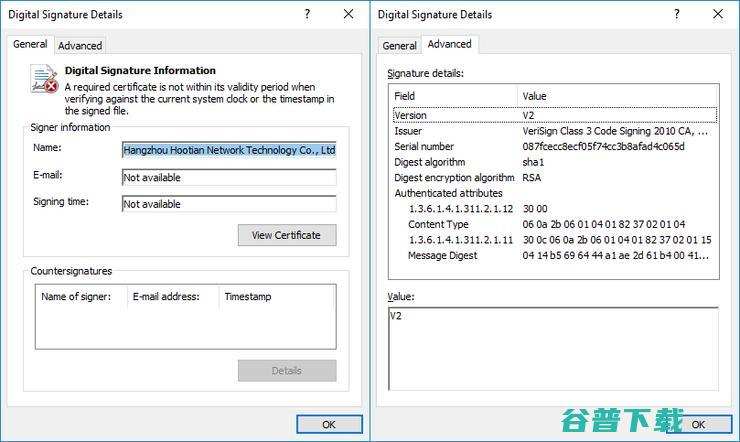
Task: Click the Timestamp column header
Action: click(x=277, y=297)
